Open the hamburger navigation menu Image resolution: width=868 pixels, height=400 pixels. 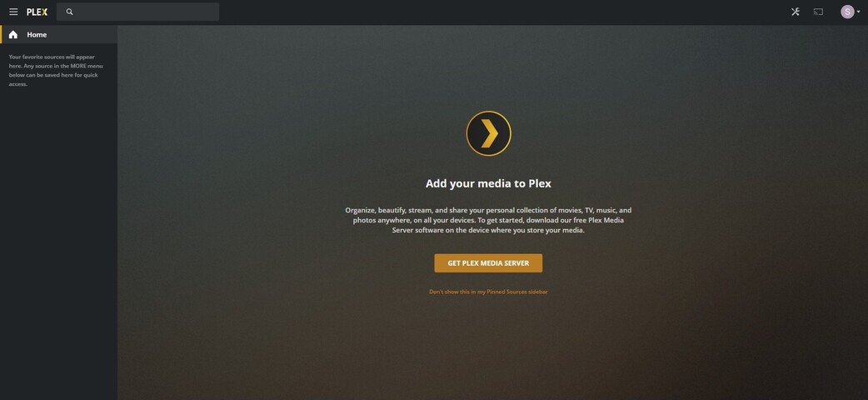click(x=13, y=12)
